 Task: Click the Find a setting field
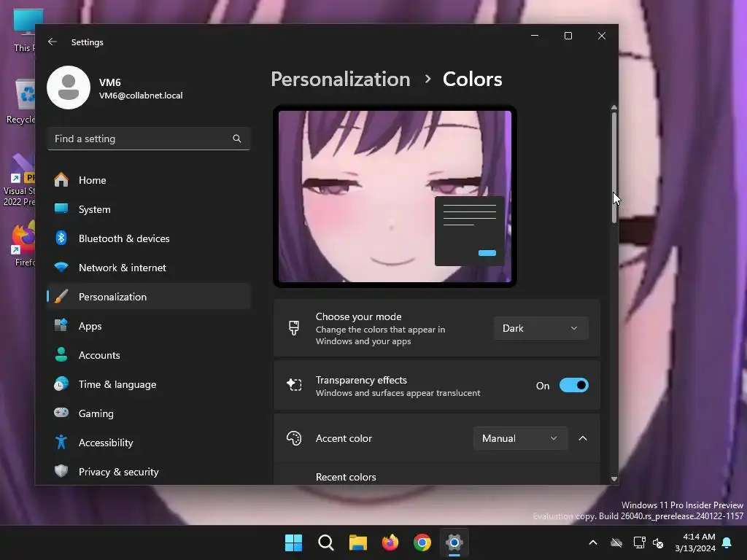tap(149, 139)
